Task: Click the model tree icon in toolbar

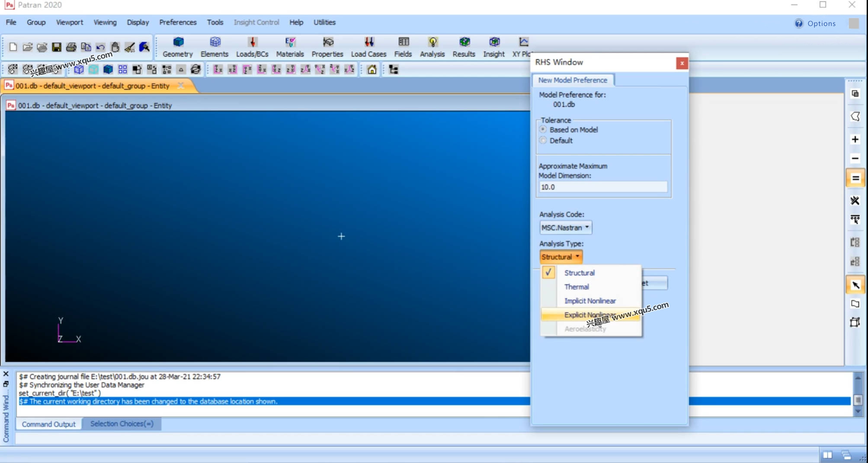Action: 394,70
